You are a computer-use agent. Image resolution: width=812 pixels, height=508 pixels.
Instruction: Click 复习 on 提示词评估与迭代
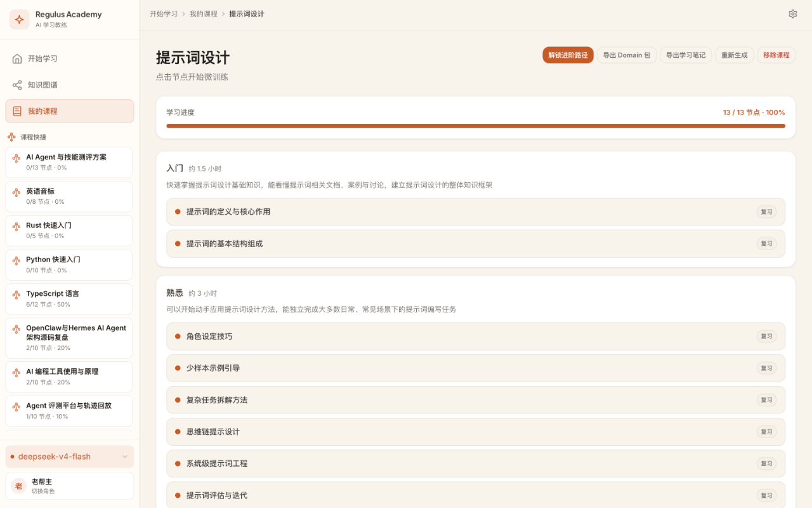767,495
